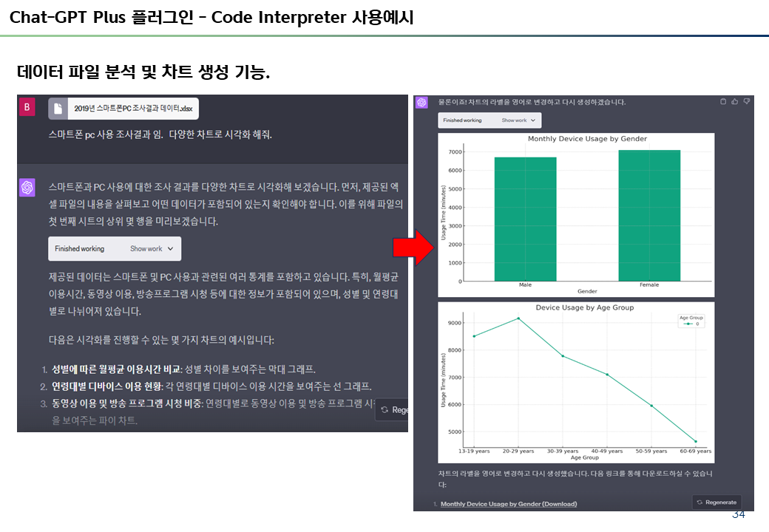Click user message 스마트폰 pc 사용 조사결과 임
This screenshot has width=769, height=532.
pos(160,134)
